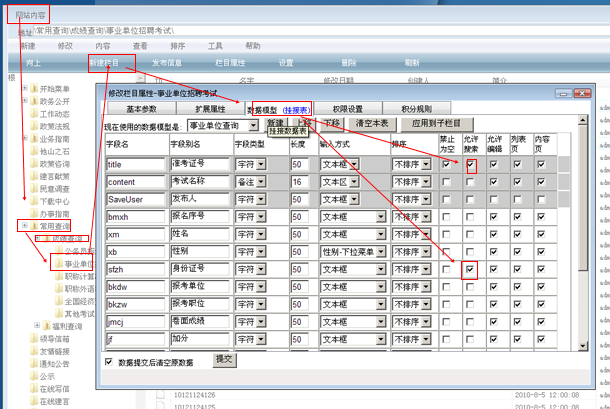Screen dimensions: 610x409
Task: Click the 栏目属性 toolbar button
Action: 230,63
